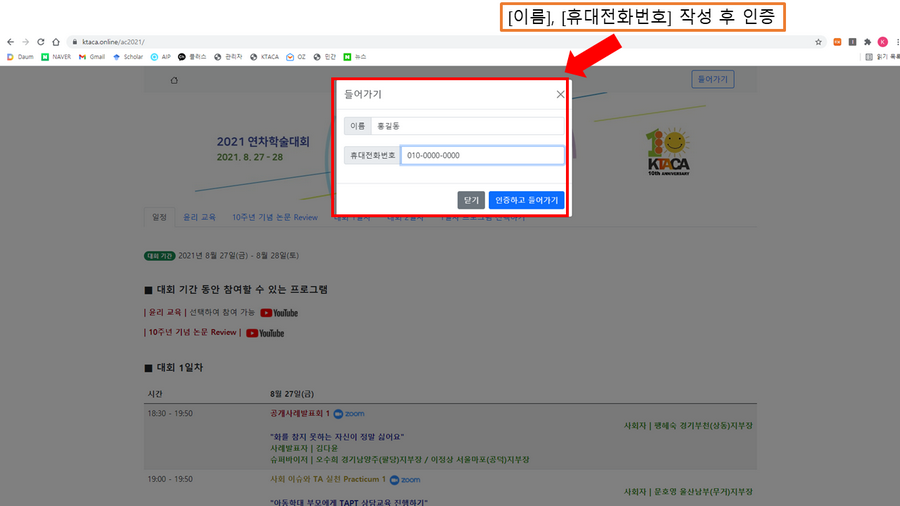The image size is (900, 506).
Task: Click the 들어가기 button in the page header
Action: tap(712, 79)
